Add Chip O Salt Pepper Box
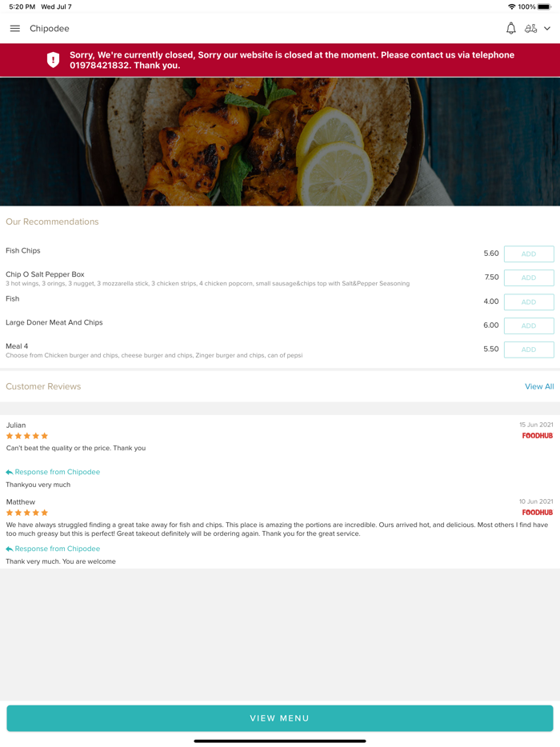 (529, 278)
